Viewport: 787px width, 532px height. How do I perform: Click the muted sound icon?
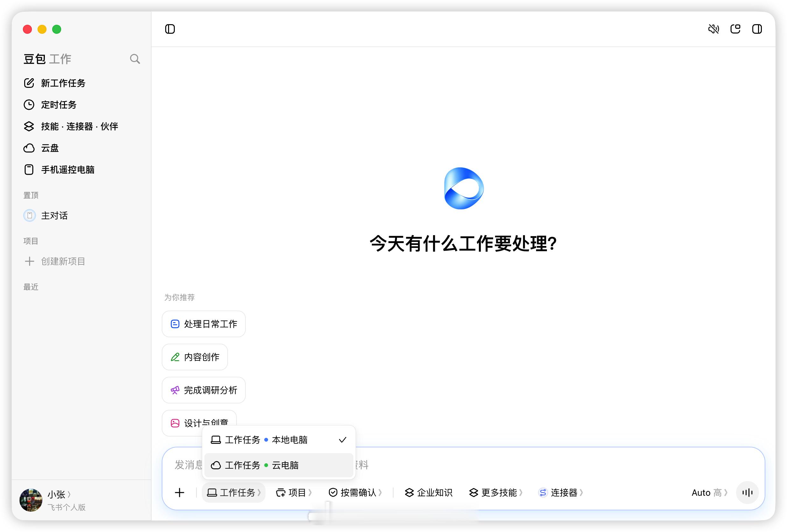[713, 29]
